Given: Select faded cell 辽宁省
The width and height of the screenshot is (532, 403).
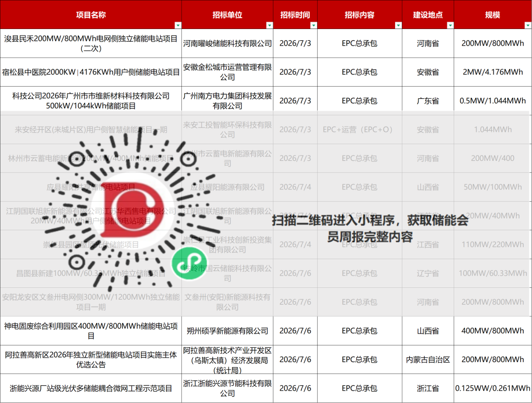Looking at the screenshot, I should 428,273.
